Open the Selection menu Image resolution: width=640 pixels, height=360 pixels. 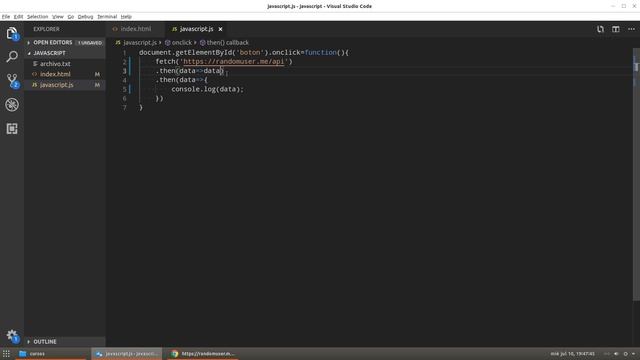38,17
